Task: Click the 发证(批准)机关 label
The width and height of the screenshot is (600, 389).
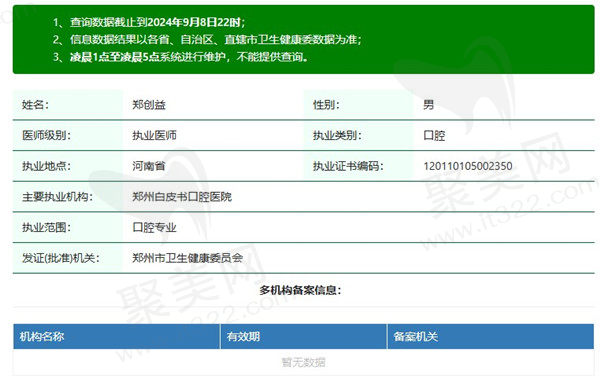Action: tap(61, 258)
